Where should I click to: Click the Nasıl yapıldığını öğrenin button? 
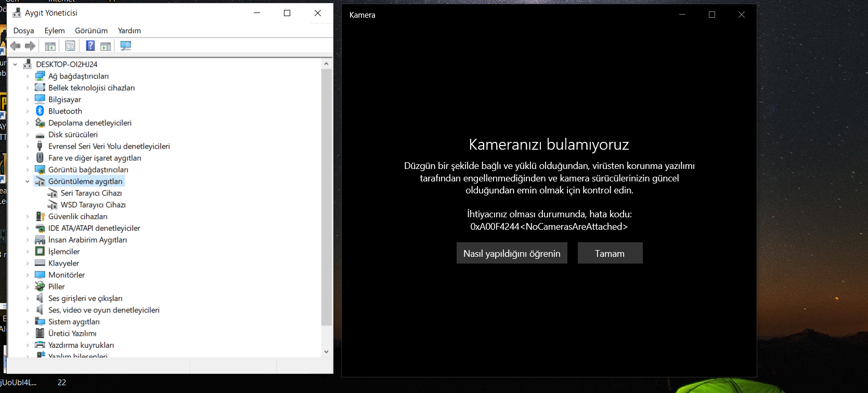click(512, 253)
